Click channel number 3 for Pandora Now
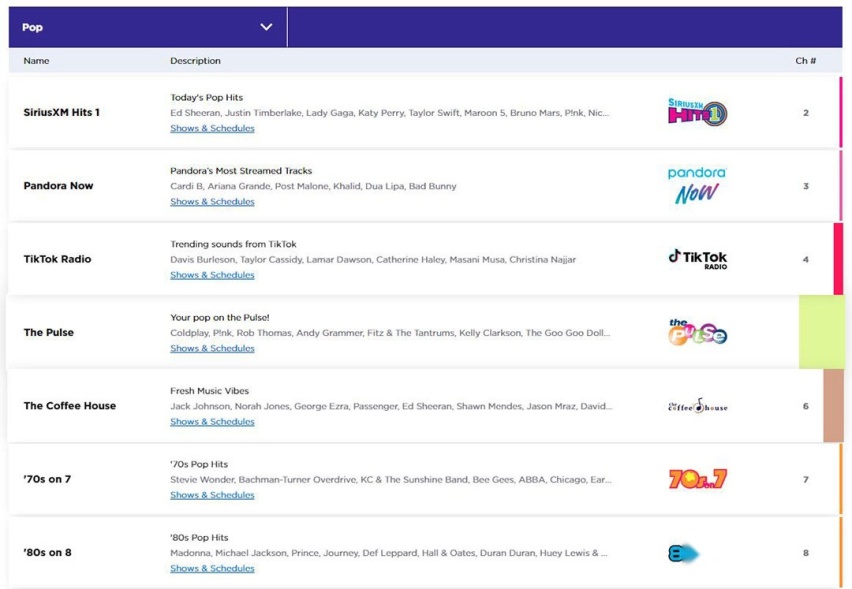Screen dimensions: 852x589 (x=806, y=186)
